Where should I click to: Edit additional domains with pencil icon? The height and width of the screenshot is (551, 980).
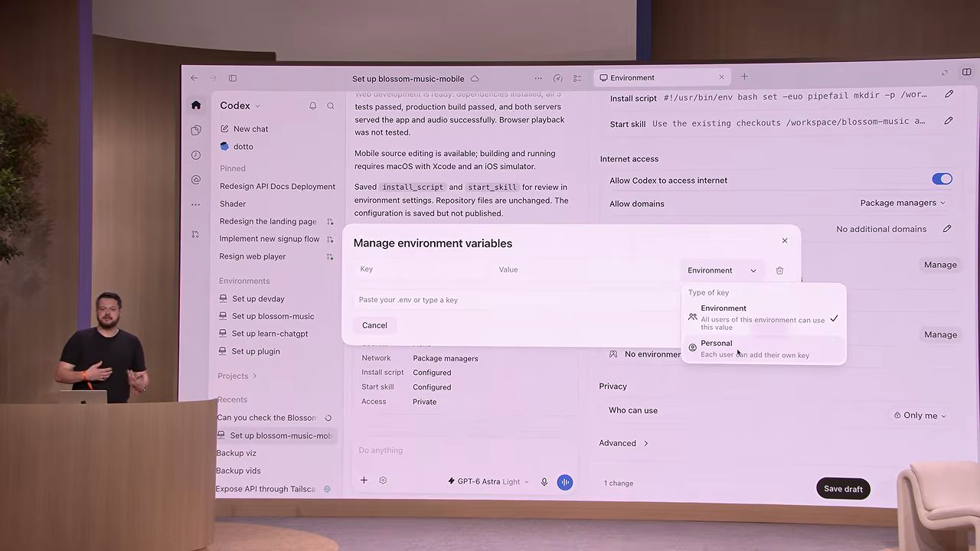click(947, 229)
